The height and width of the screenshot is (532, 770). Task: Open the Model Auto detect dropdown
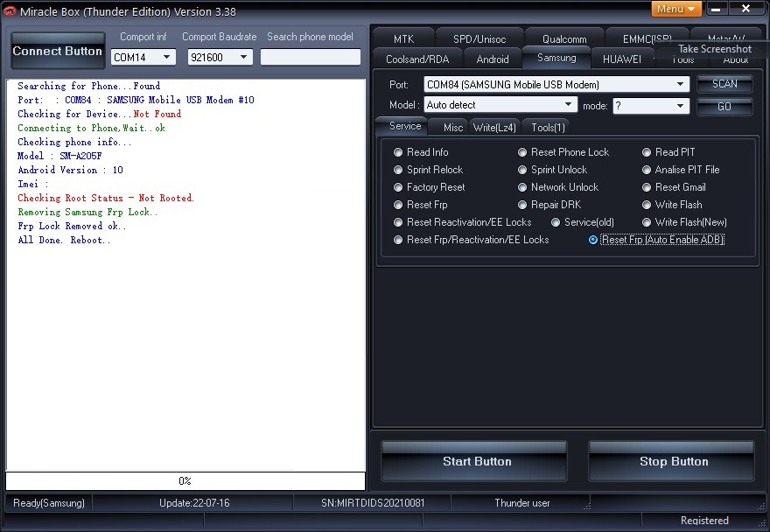tap(500, 105)
